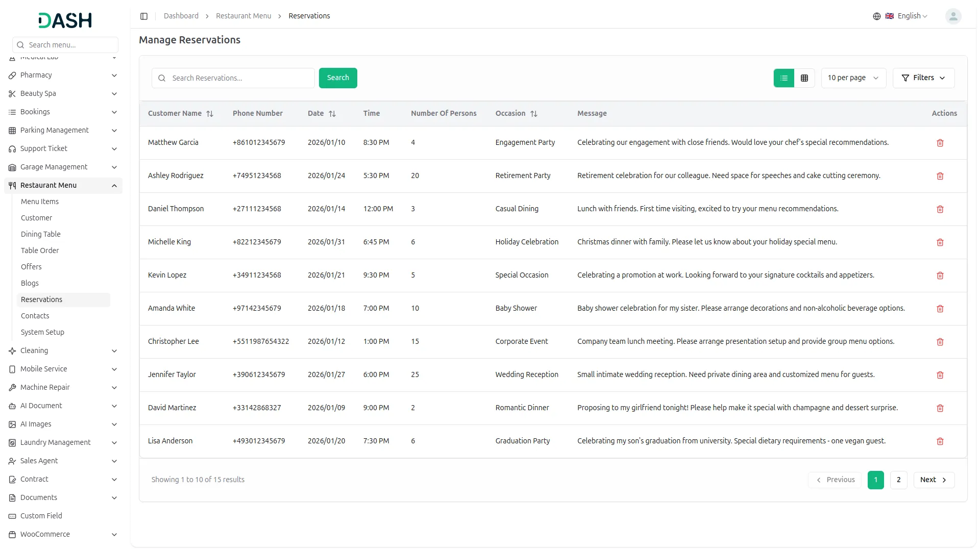The image size is (980, 551).
Task: Open the 10 per page dropdown
Action: pos(853,78)
